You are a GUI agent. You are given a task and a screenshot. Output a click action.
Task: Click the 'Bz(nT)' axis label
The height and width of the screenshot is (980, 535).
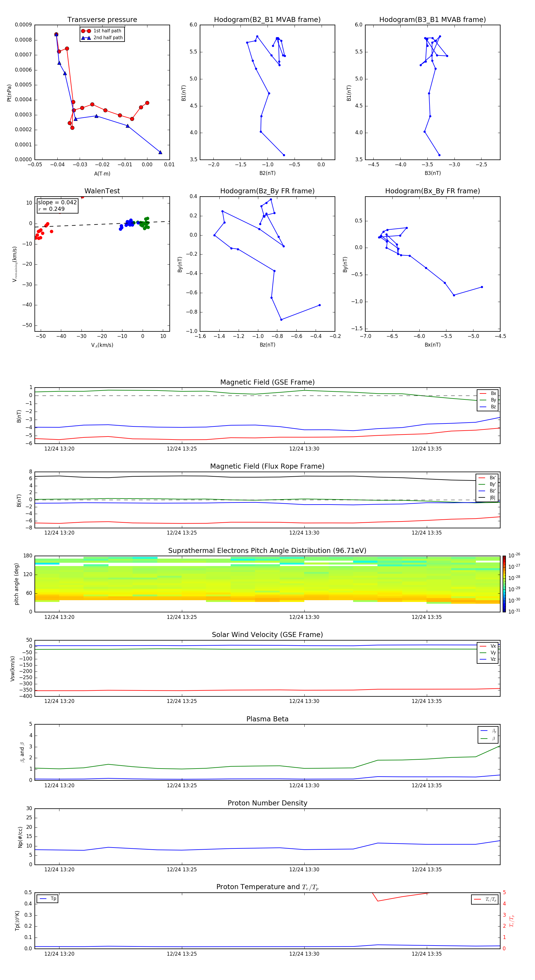267,345
